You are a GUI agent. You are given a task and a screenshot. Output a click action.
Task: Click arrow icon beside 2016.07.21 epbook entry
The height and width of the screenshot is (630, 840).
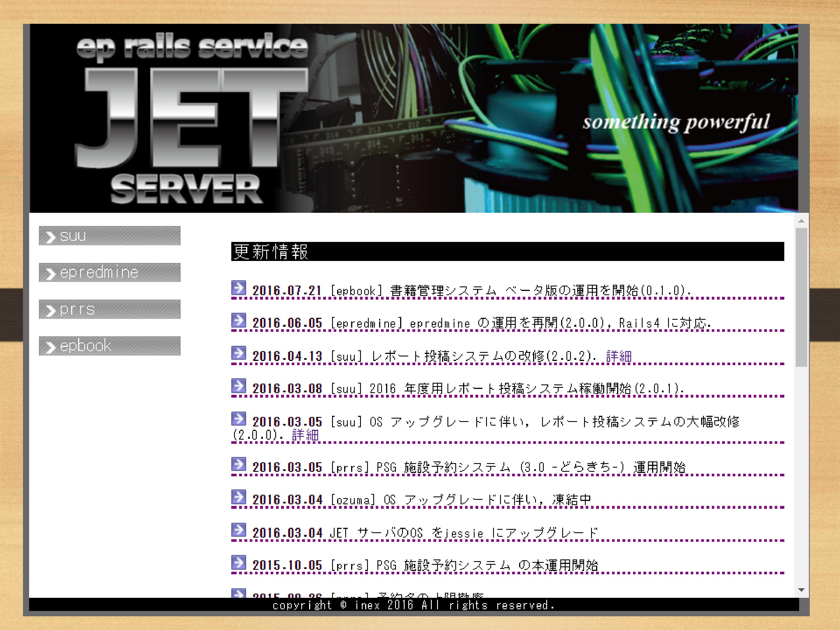239,288
